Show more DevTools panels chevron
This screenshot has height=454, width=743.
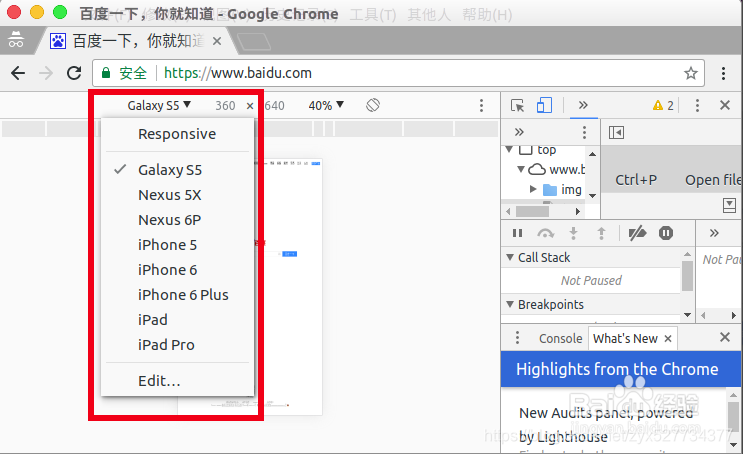[583, 105]
